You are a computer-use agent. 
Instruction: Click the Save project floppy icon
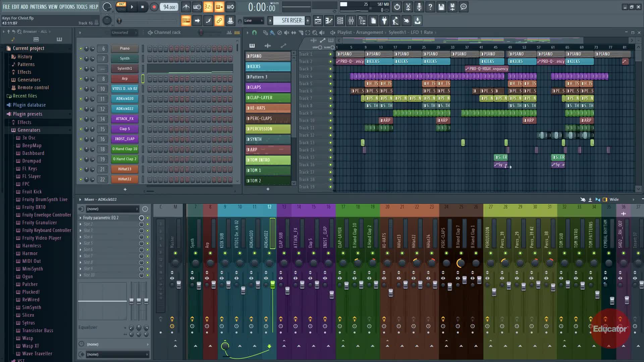[441, 7]
